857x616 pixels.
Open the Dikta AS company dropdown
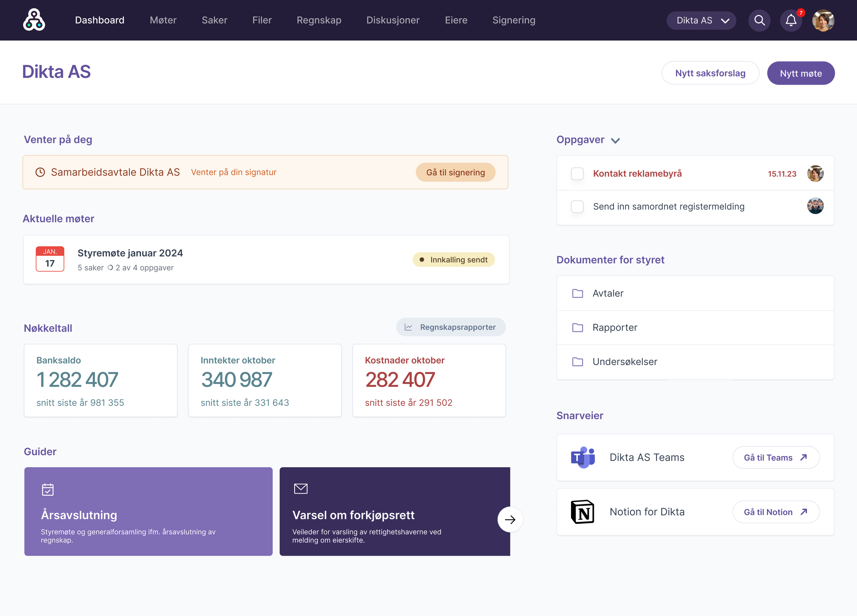coord(701,20)
